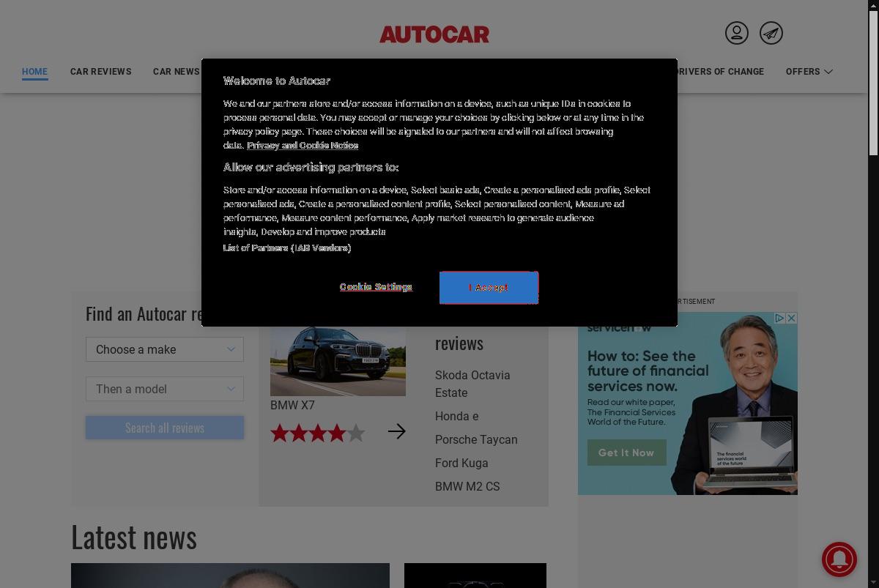Open the AdChoices icon on the ad

(x=780, y=318)
